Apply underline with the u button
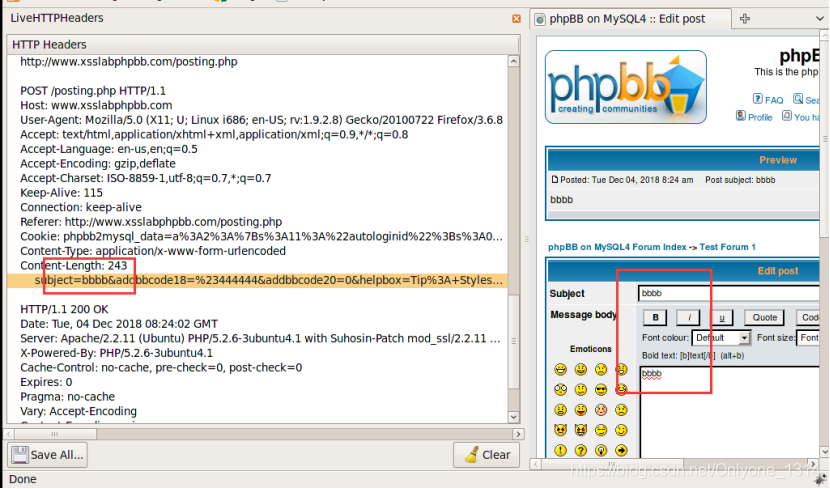 tap(721, 318)
